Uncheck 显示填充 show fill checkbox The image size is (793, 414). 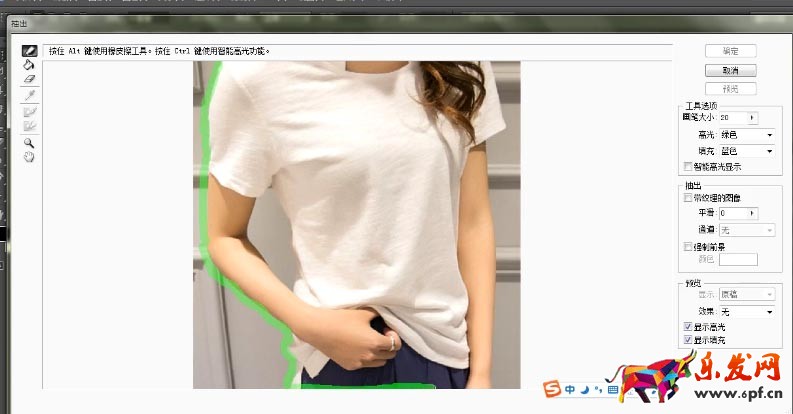[686, 341]
